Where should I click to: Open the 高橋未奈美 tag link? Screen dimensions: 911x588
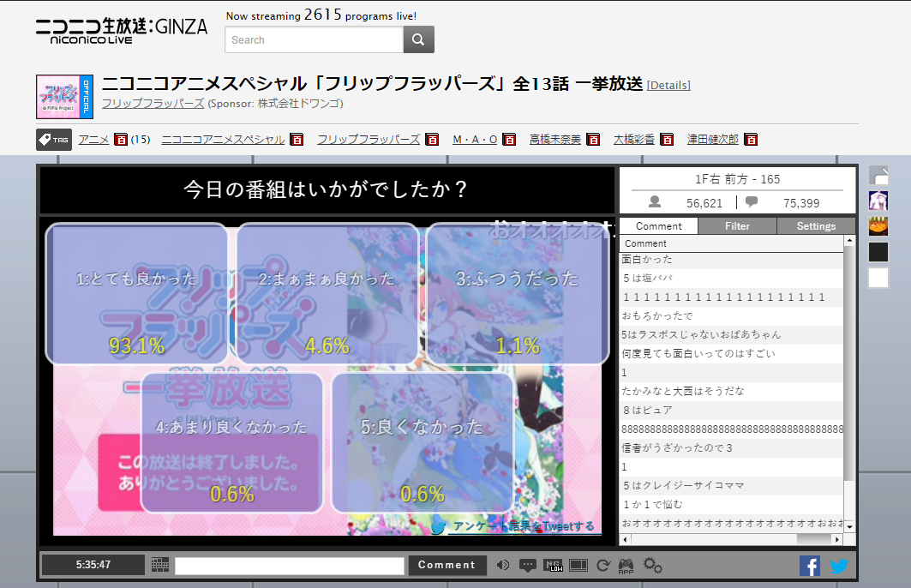554,140
